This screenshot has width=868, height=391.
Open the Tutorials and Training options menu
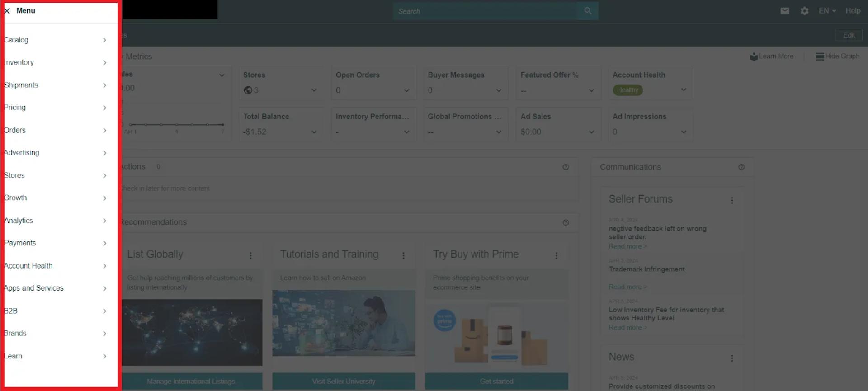click(x=403, y=255)
